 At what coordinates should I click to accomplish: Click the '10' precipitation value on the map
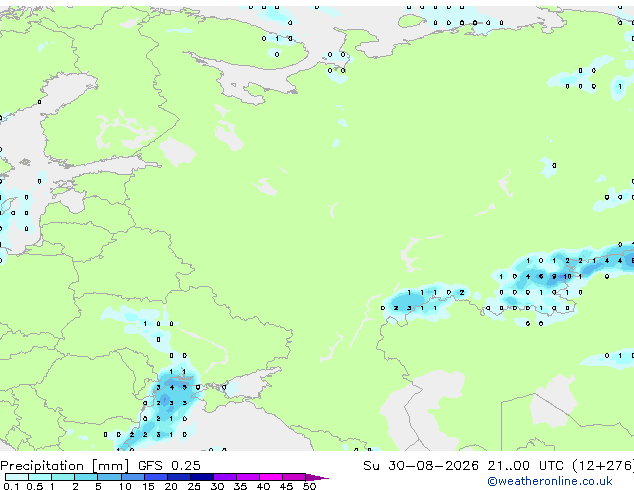click(568, 277)
